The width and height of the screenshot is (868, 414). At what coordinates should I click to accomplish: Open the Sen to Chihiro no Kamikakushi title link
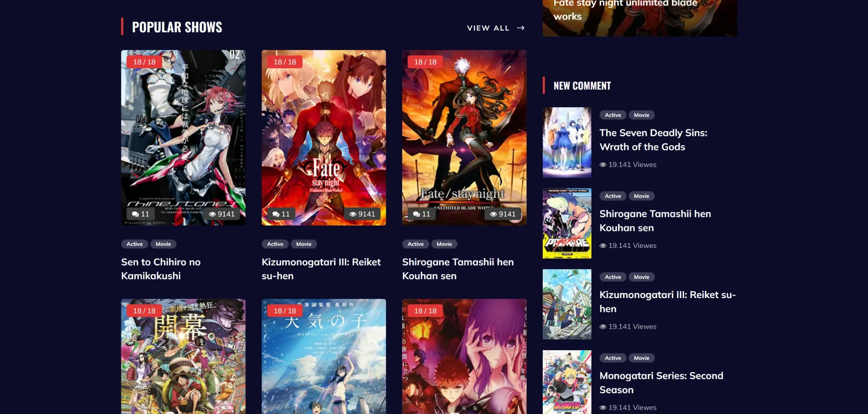point(161,269)
